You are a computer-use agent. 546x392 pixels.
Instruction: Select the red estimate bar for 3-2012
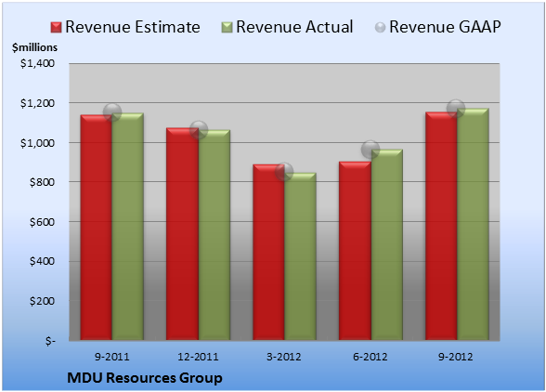(268, 253)
